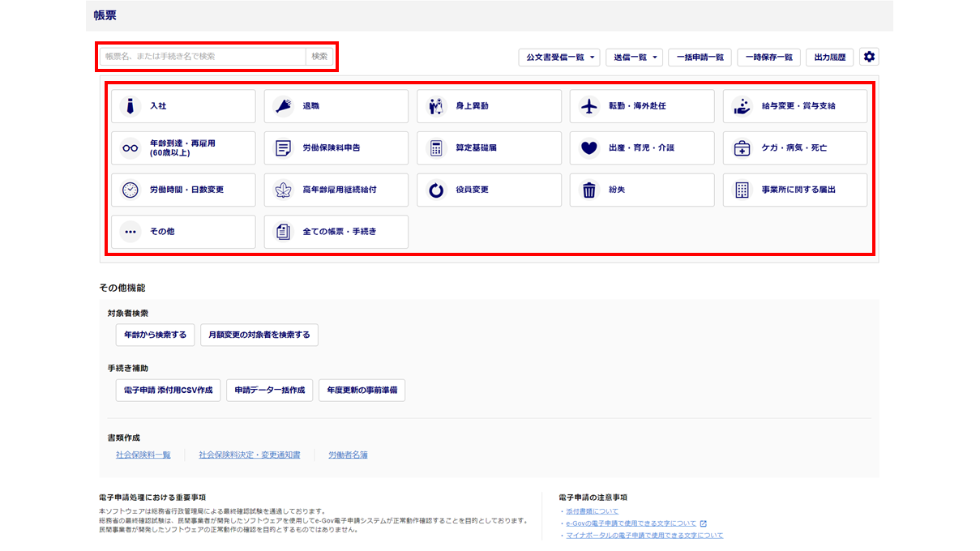Open マイナポータルの電子申請で使用できる文字について link
The height and width of the screenshot is (551, 980).
[644, 536]
